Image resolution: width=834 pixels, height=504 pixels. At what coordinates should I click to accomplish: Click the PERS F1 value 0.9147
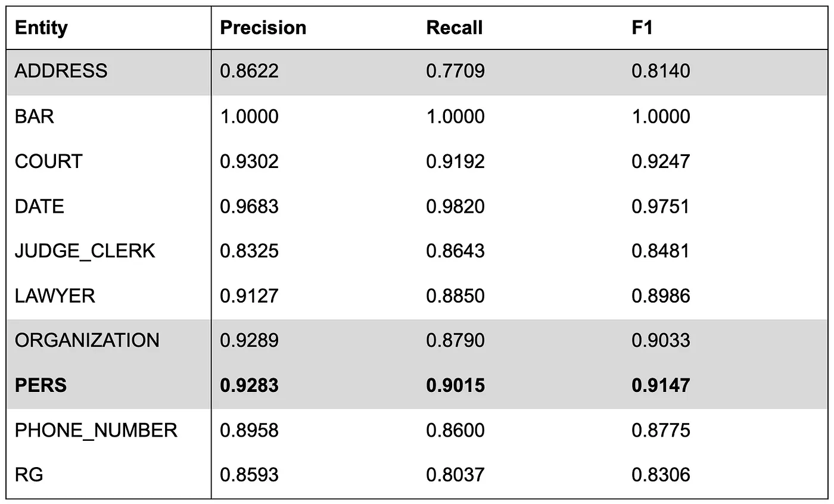pyautogui.click(x=661, y=385)
